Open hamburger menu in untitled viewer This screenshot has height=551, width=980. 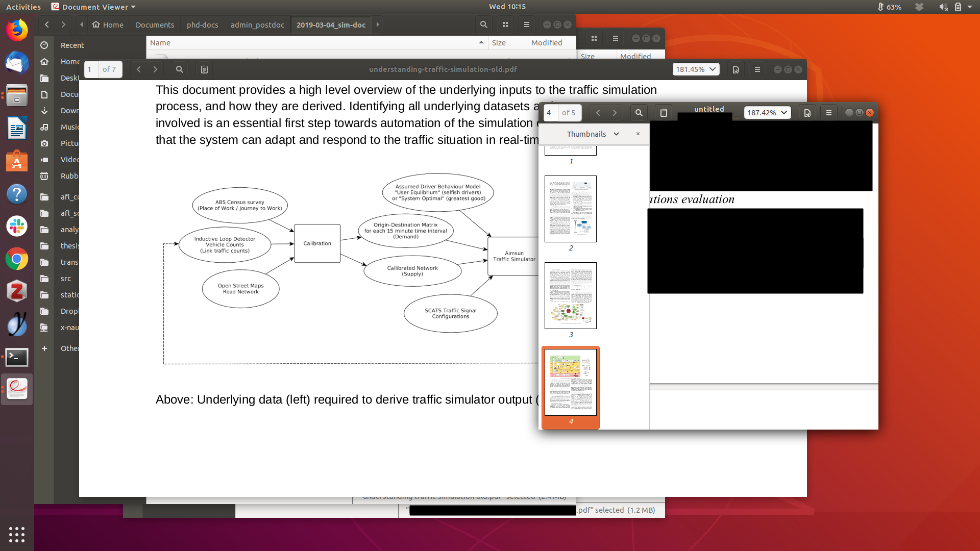tap(828, 113)
